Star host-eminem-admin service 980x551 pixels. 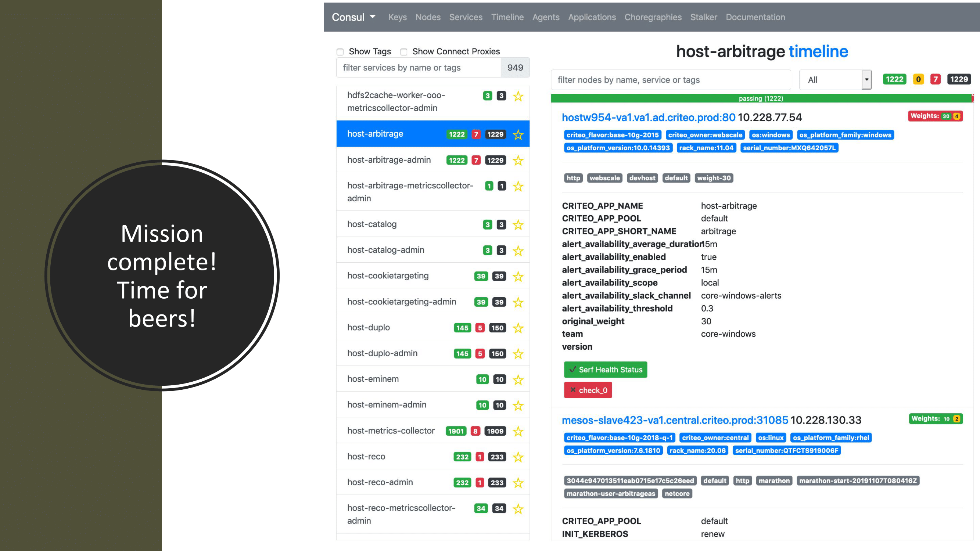(518, 406)
